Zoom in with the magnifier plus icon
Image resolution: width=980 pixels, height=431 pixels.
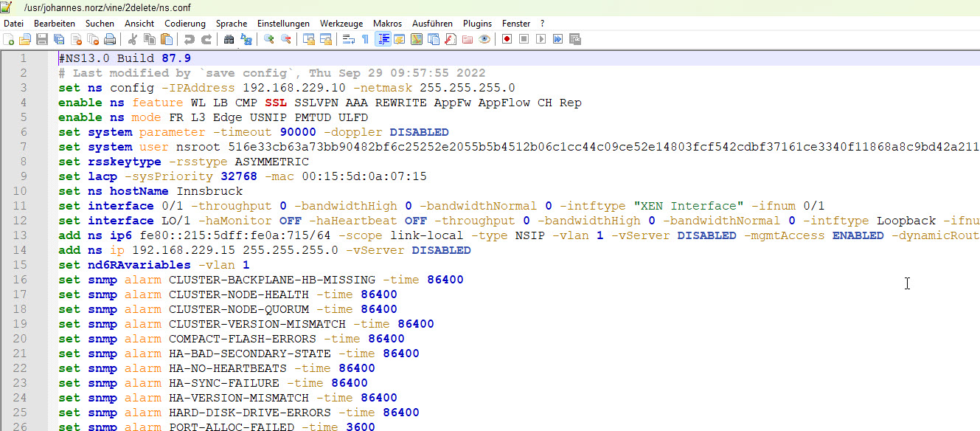[269, 40]
